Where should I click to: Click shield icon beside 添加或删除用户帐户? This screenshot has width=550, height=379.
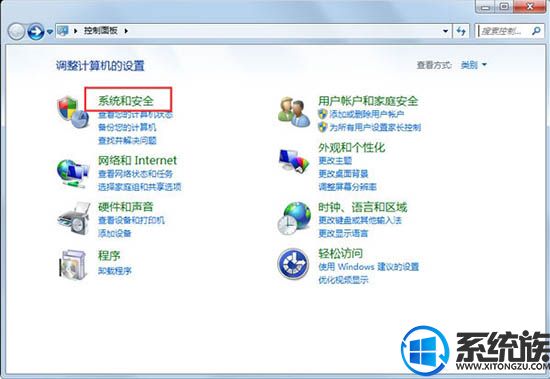tap(323, 114)
